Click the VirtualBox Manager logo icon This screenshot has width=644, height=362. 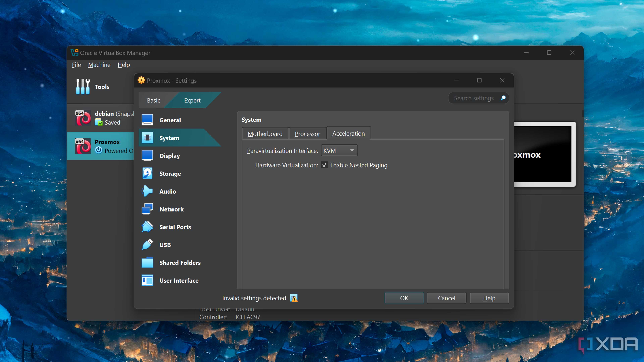[74, 52]
